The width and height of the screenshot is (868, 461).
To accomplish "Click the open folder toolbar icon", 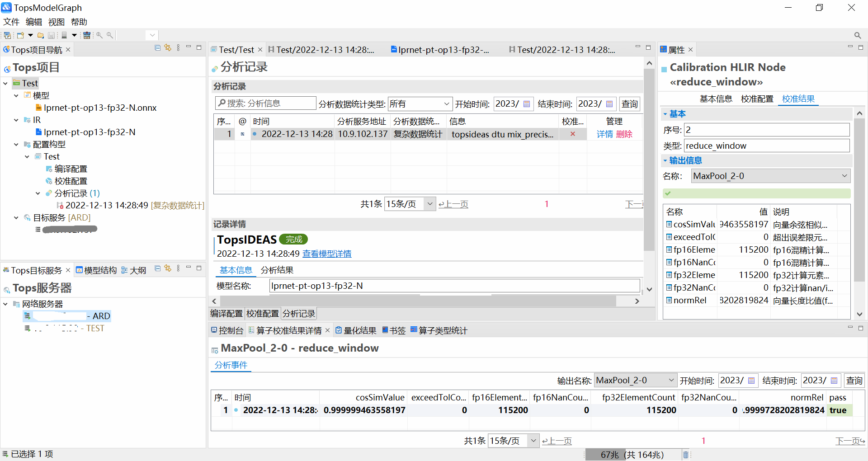I will (41, 35).
